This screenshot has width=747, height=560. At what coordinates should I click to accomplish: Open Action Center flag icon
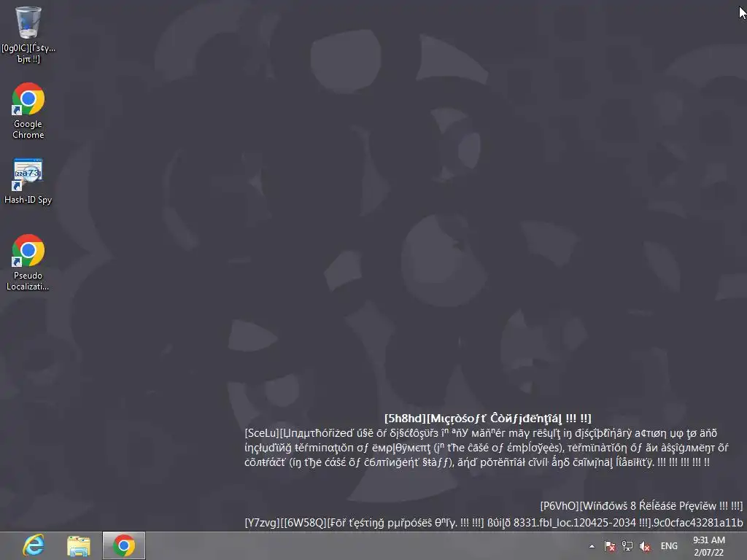(x=610, y=546)
